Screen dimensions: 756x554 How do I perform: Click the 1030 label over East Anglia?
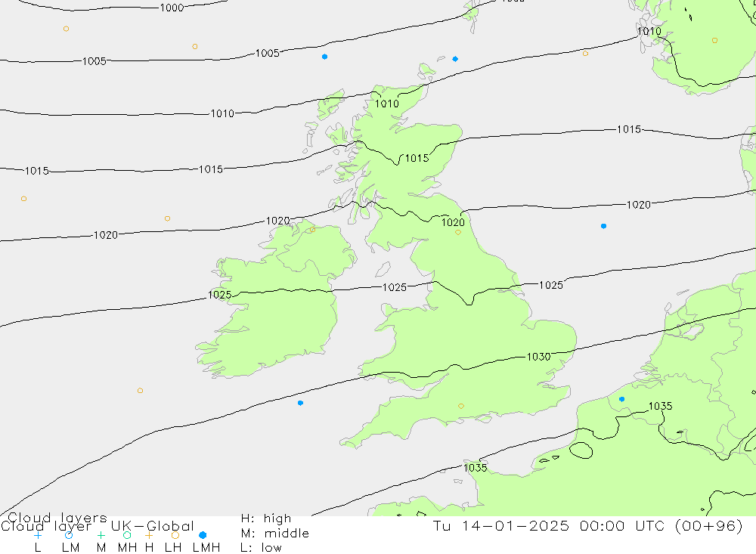(x=538, y=357)
